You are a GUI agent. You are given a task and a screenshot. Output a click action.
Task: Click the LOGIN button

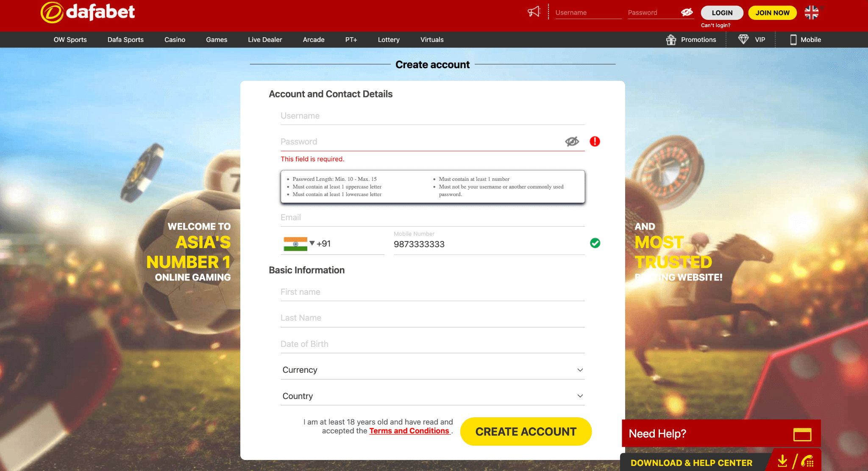[722, 13]
